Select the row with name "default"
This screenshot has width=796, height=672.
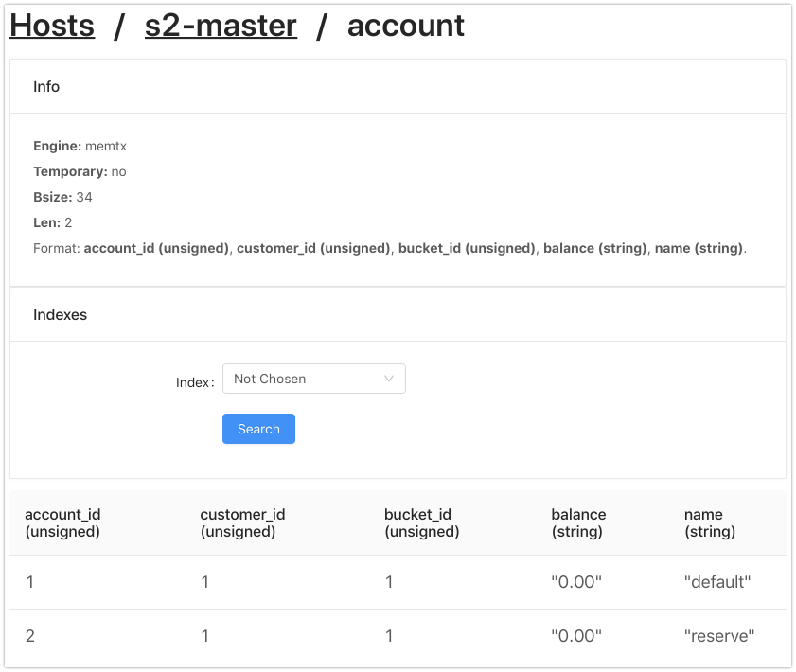pos(398,582)
